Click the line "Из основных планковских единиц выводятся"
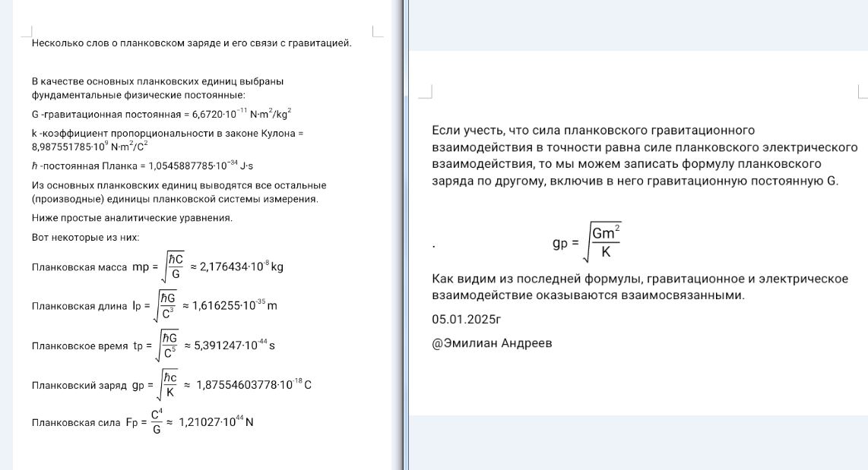Image resolution: width=868 pixels, height=470 pixels. pyautogui.click(x=179, y=185)
